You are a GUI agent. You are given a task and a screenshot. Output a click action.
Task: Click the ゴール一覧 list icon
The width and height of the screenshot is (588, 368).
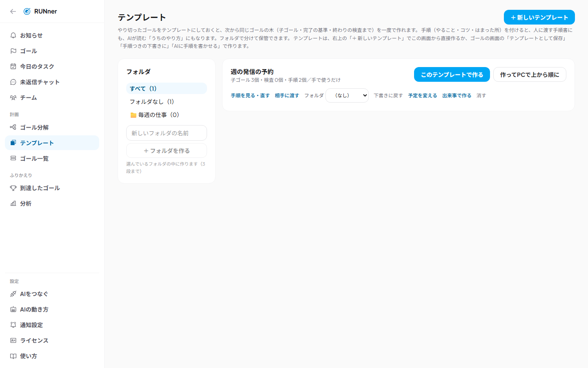pyautogui.click(x=13, y=159)
